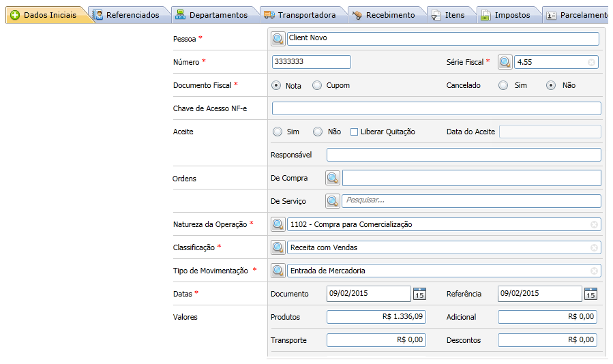Focus the Classificação combo field
Screen dimensions: 613x364
pos(444,247)
